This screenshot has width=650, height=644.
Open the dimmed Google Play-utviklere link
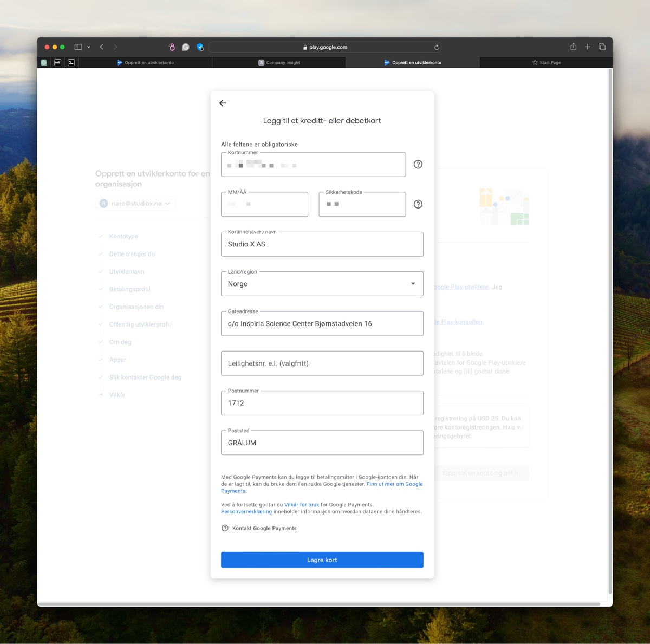pyautogui.click(x=461, y=287)
